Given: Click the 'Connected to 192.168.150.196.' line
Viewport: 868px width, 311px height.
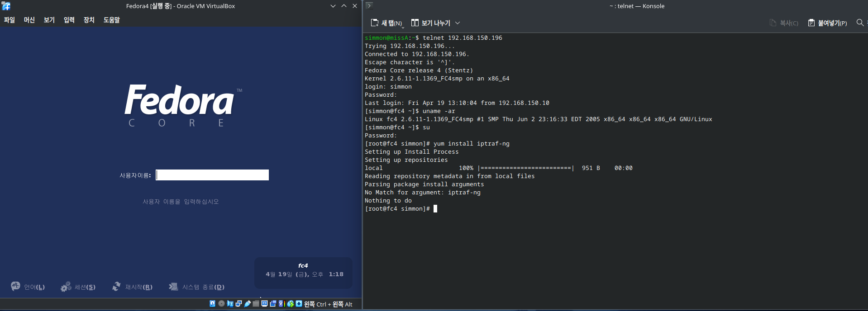Looking at the screenshot, I should click(417, 54).
